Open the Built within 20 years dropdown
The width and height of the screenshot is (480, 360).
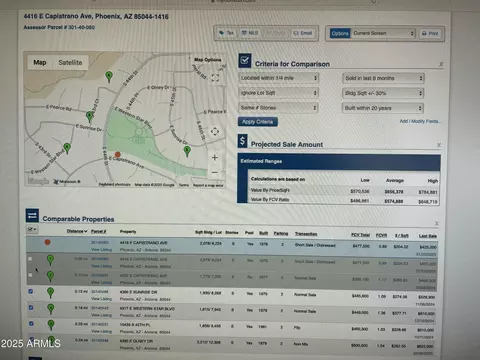(x=383, y=108)
